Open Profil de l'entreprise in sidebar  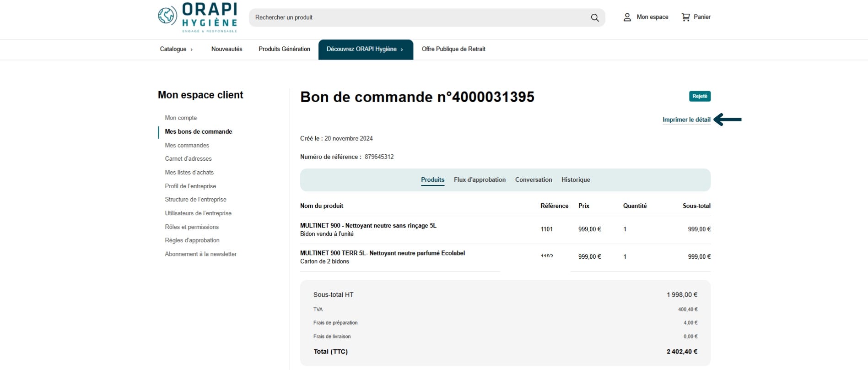[x=190, y=186]
